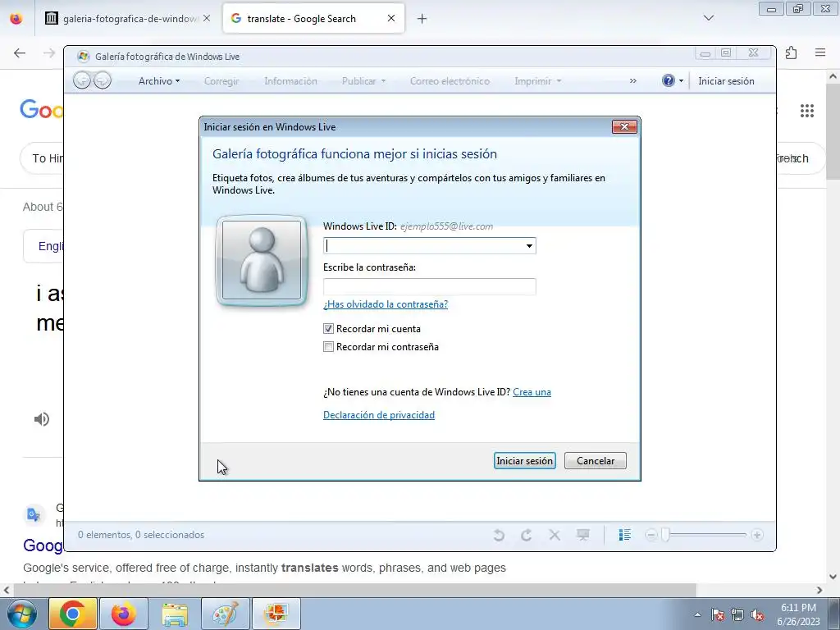Toggle the details view icon in status bar
Viewport: 840px width, 630px height.
624,535
